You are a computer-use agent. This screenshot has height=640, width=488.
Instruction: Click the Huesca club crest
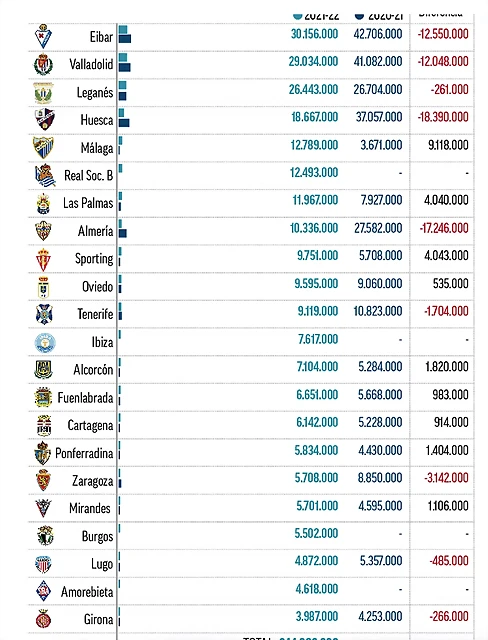[44, 119]
